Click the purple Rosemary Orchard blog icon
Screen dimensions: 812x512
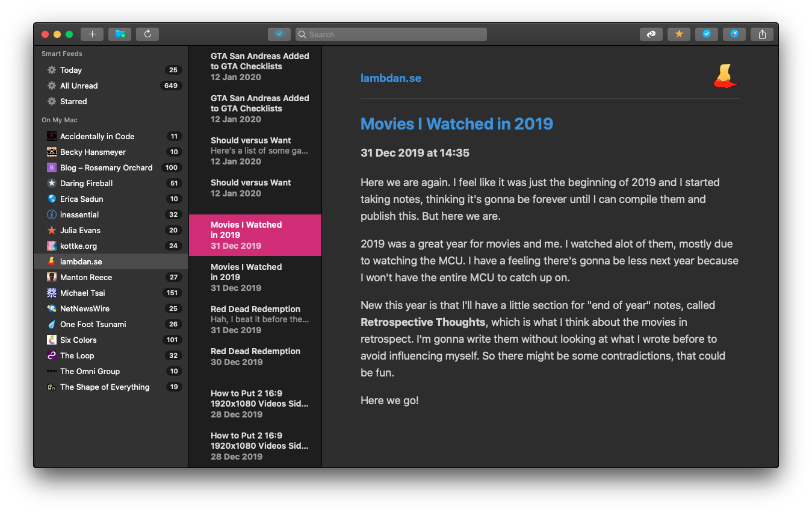tap(52, 167)
